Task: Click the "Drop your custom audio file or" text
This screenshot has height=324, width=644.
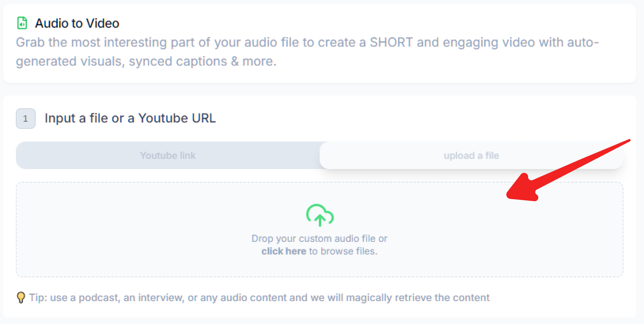Action: coord(319,239)
